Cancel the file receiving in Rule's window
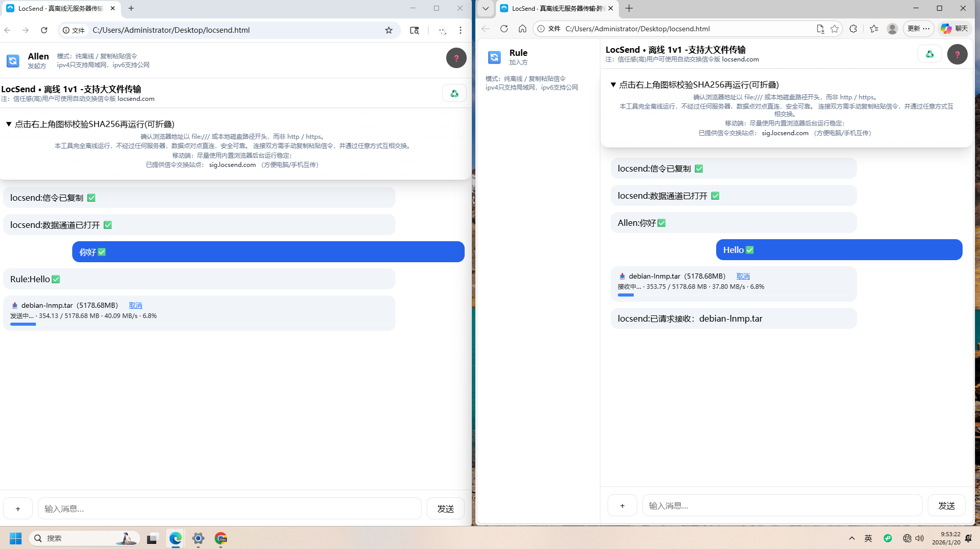980x549 pixels. tap(743, 276)
